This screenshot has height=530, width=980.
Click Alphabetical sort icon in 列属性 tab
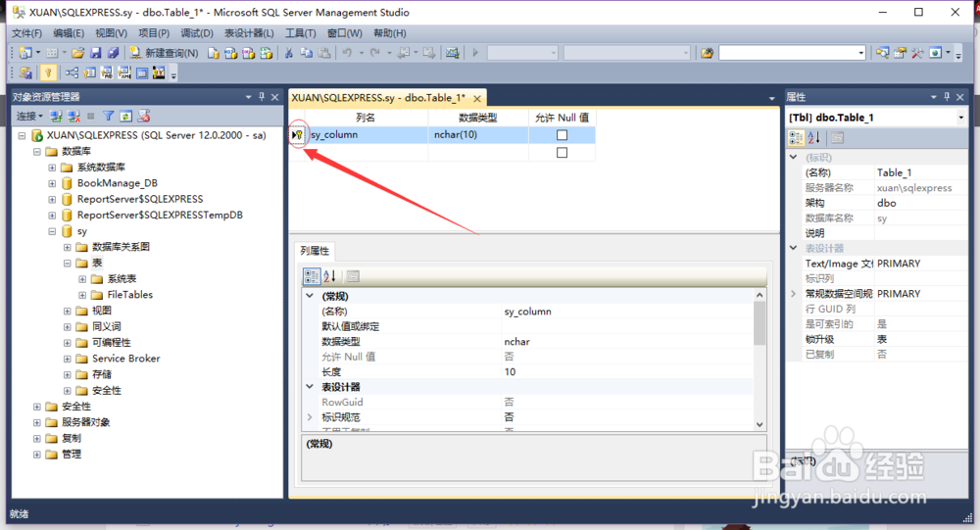[x=330, y=275]
